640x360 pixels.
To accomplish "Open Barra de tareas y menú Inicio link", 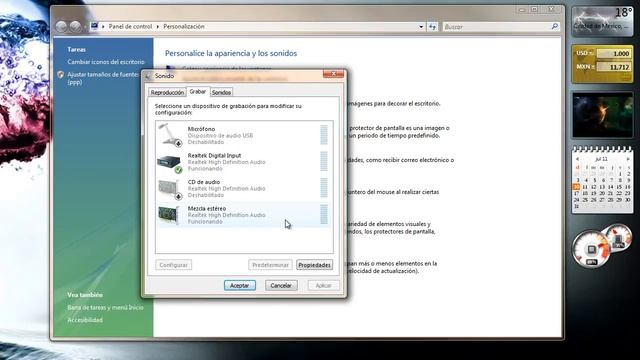I will [x=105, y=307].
